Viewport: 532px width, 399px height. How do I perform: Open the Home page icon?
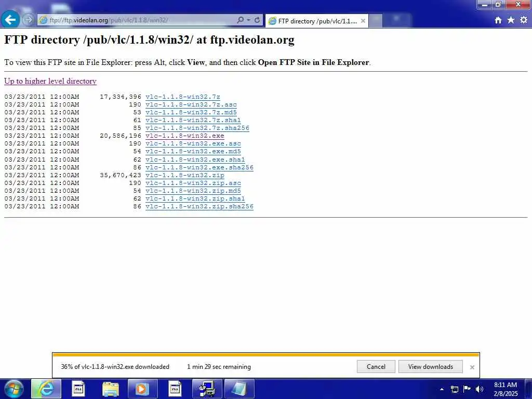pos(498,20)
